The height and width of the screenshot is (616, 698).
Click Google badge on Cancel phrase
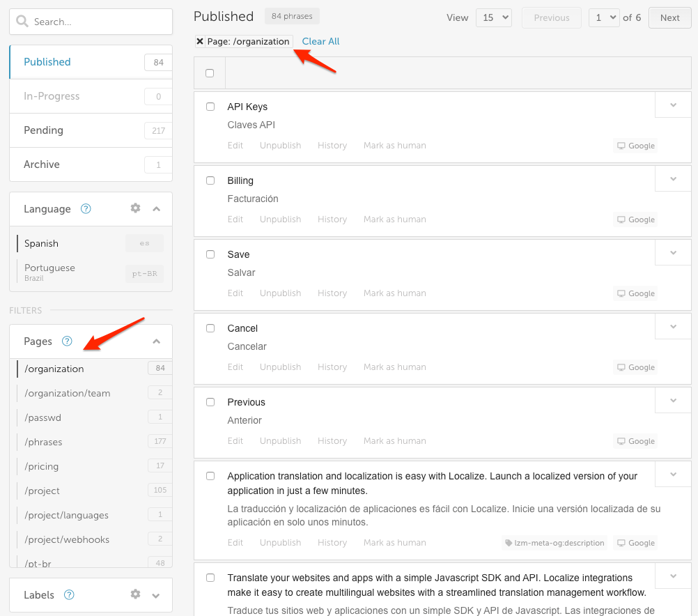[635, 367]
